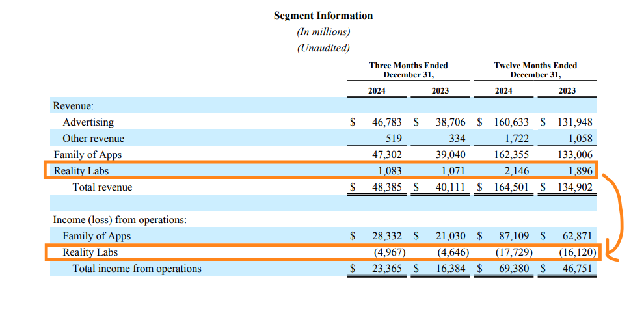Click the Other revenue row label
This screenshot has width=644, height=309.
click(93, 139)
